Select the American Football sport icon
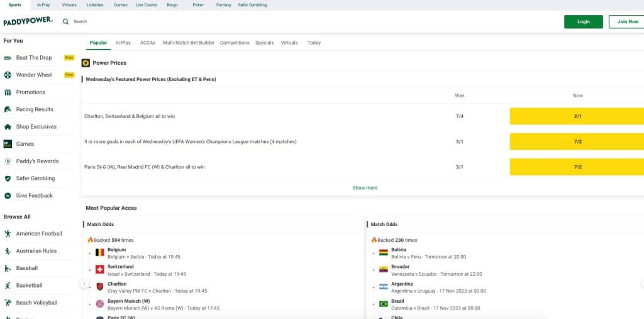This screenshot has height=319, width=644. coord(8,234)
